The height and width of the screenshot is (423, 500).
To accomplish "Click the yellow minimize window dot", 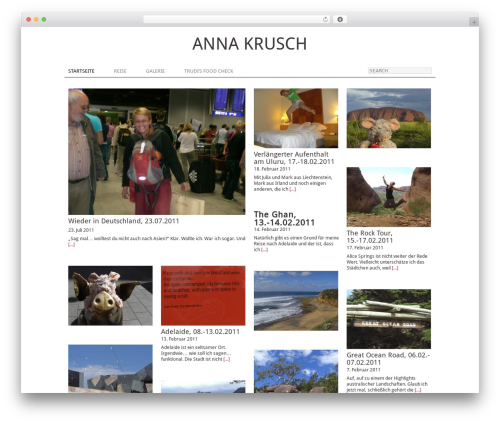I will [36, 20].
